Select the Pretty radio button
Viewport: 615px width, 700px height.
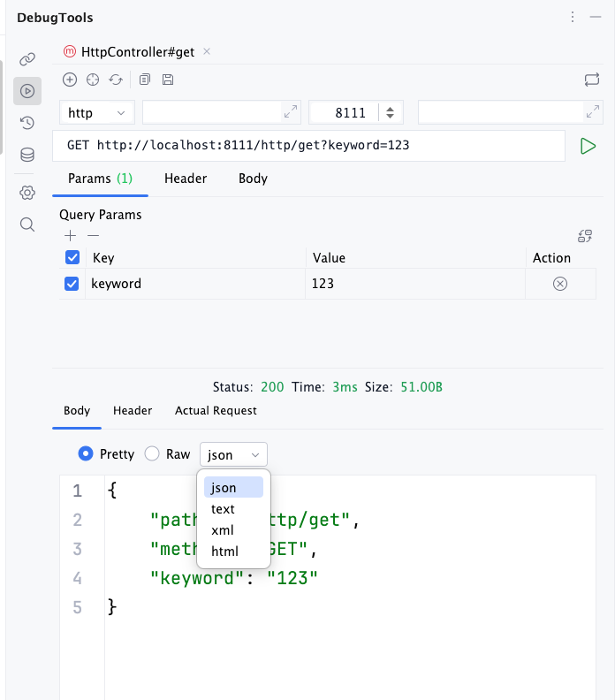coord(86,453)
